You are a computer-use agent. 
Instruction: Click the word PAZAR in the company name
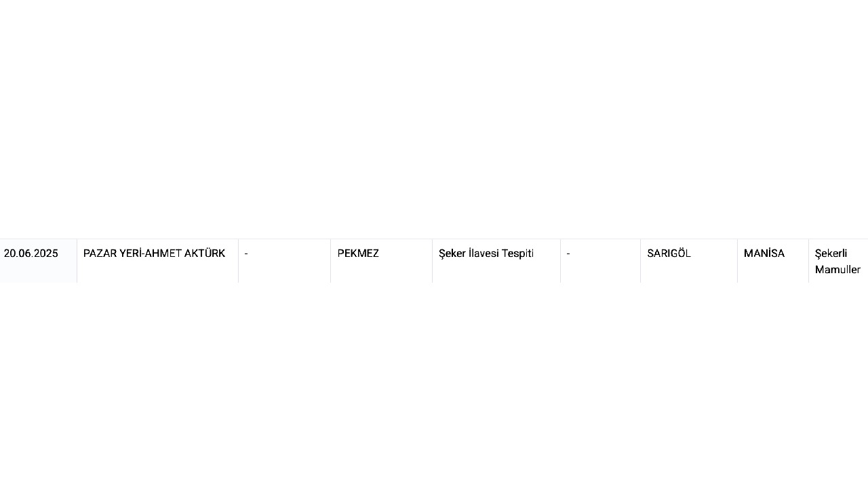[100, 253]
